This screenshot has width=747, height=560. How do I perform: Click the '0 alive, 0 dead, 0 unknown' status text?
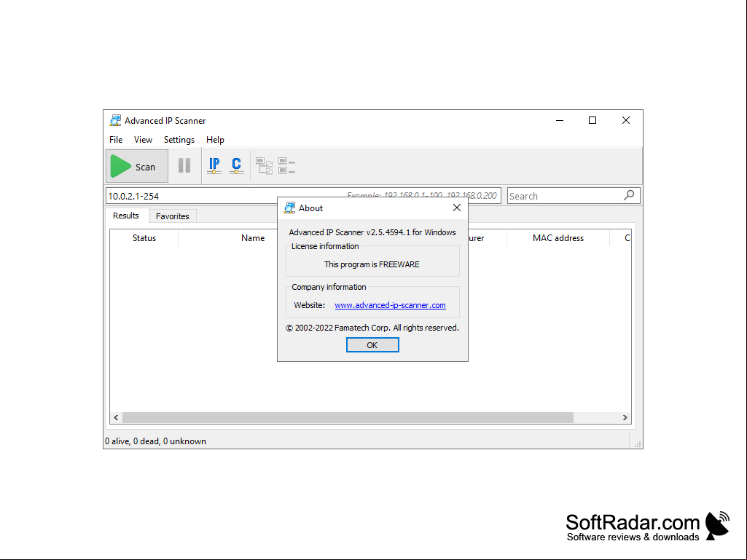click(x=155, y=441)
